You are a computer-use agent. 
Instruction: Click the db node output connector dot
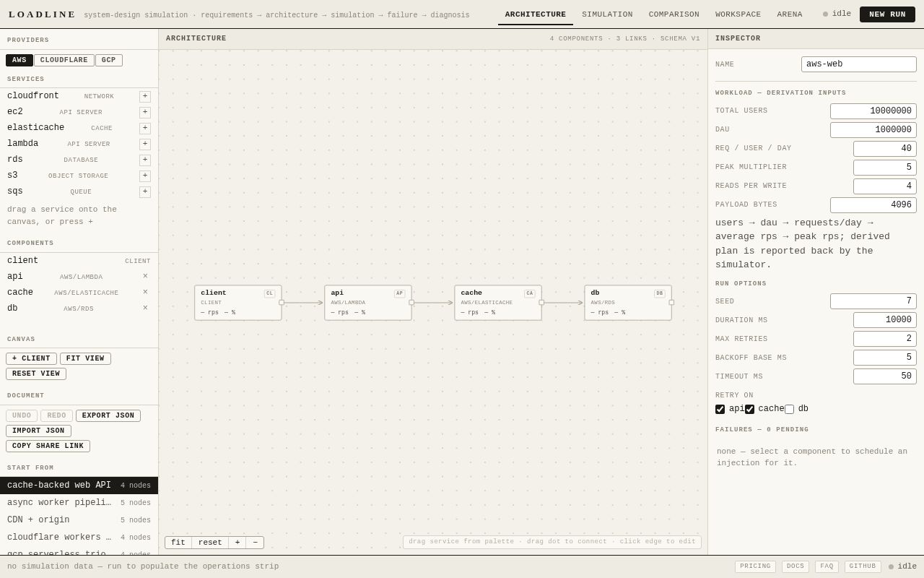click(671, 303)
